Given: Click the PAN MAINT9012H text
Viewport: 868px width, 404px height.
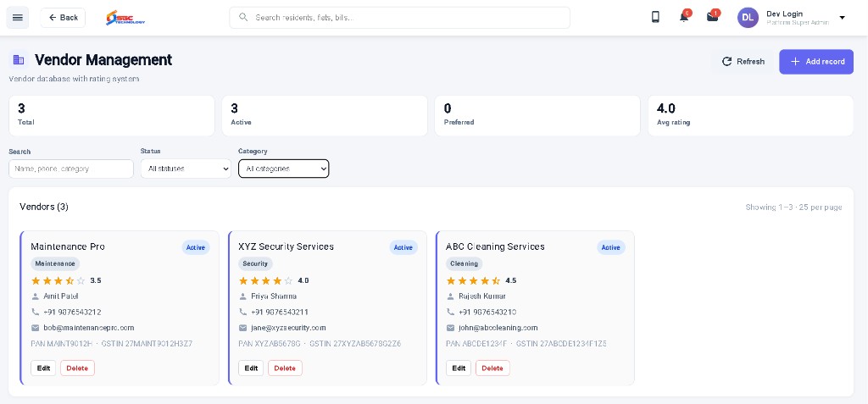Looking at the screenshot, I should coord(61,344).
